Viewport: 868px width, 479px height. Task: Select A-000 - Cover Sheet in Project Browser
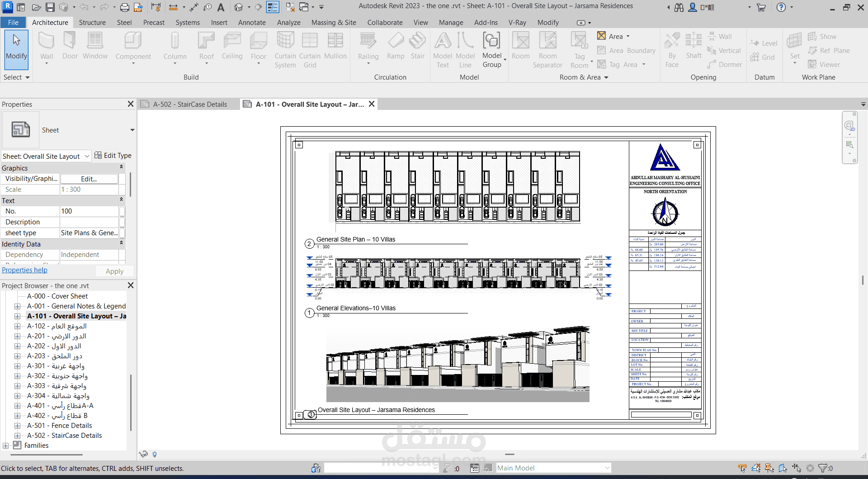point(57,296)
